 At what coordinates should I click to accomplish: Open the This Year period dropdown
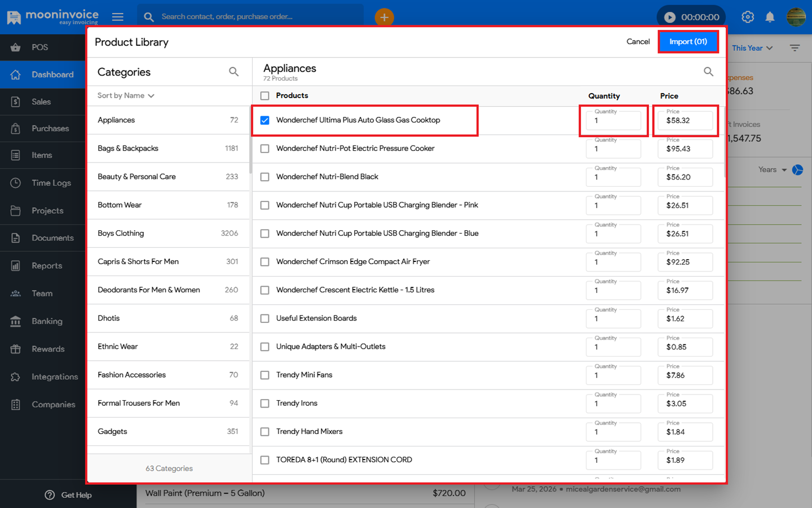(x=752, y=48)
